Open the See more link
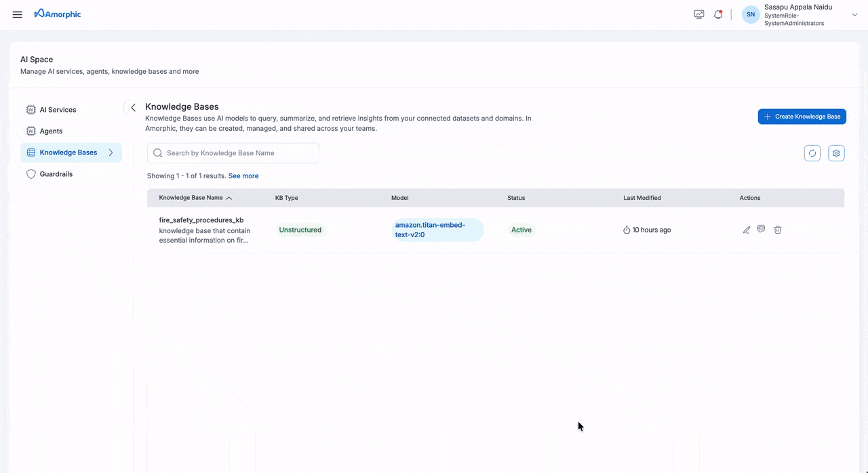 (x=243, y=176)
